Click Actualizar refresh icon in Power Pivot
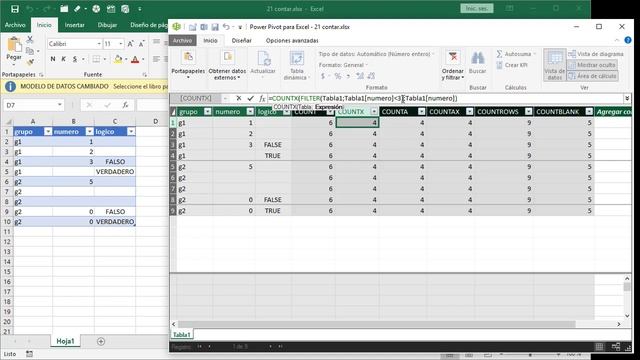The width and height of the screenshot is (640, 360). 263,58
